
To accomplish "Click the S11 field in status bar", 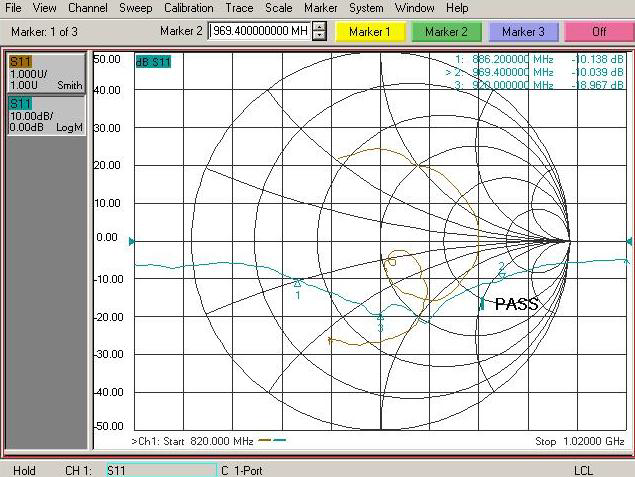I will coord(159,469).
